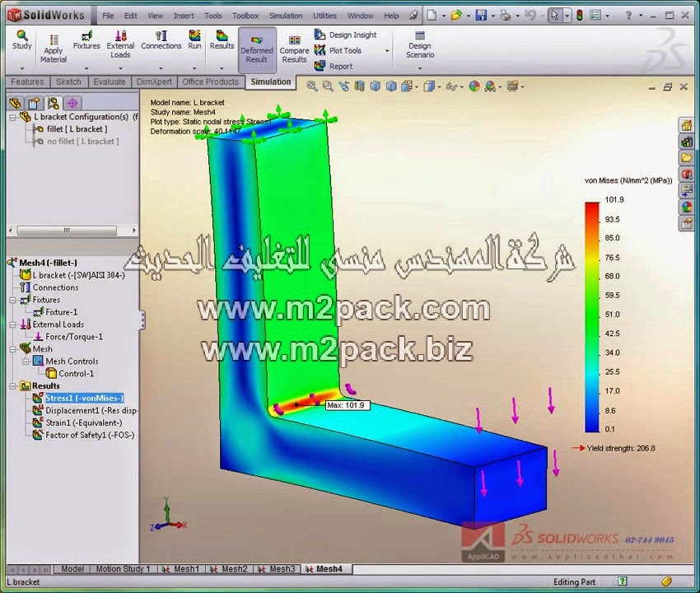This screenshot has width=700, height=593.
Task: Expand the Run dropdown arrow
Action: point(194,68)
